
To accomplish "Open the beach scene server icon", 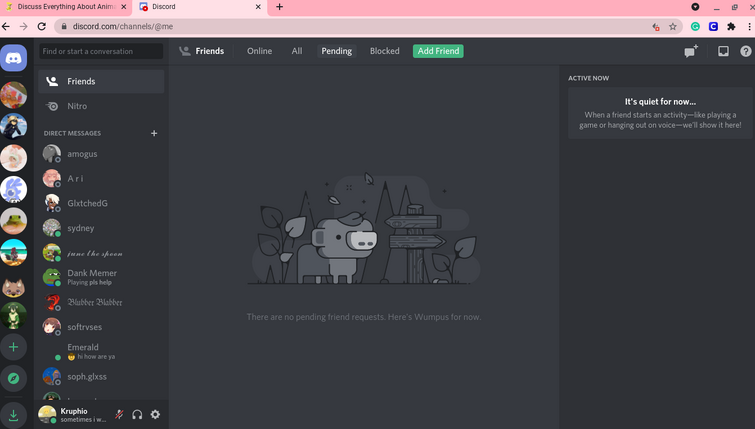I will click(13, 253).
